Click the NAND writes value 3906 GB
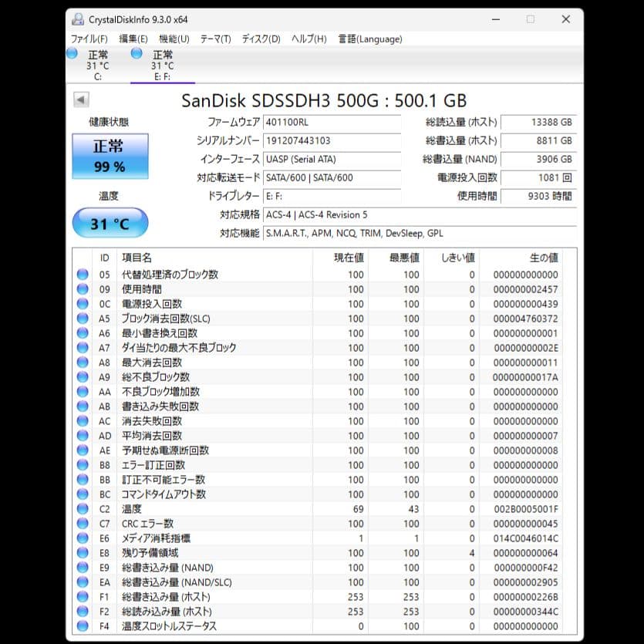Viewport: 644px width, 644px height. [539, 160]
